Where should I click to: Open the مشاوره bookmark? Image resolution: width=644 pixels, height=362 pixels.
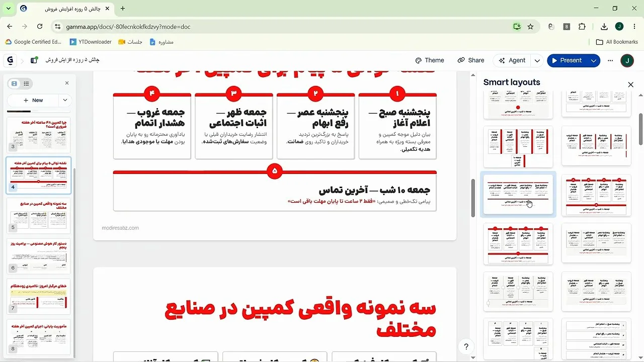pos(162,42)
